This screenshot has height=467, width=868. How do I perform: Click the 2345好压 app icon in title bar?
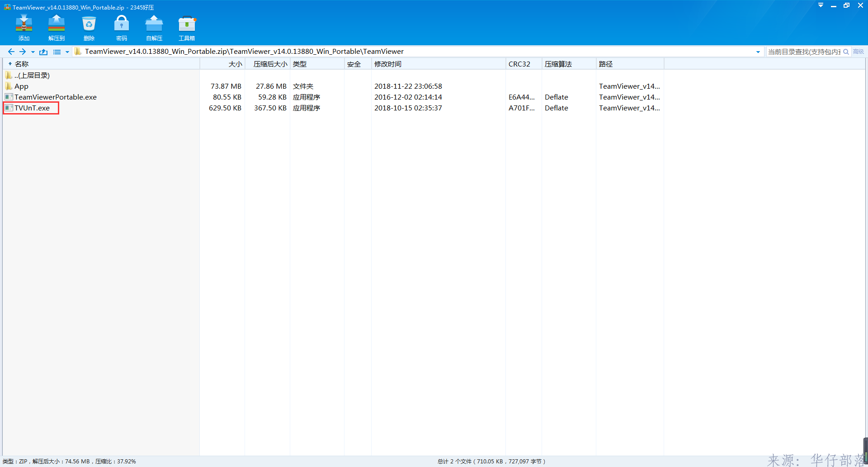(7, 7)
